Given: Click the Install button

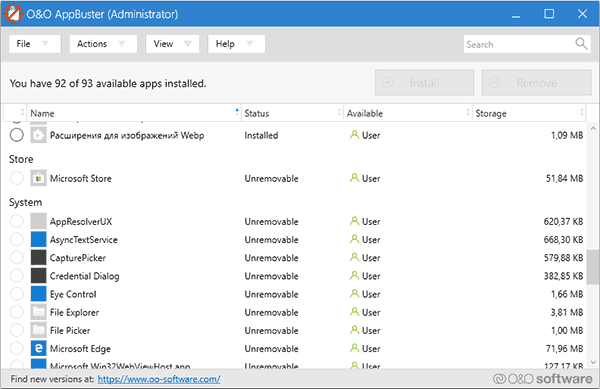Looking at the screenshot, I should 424,83.
